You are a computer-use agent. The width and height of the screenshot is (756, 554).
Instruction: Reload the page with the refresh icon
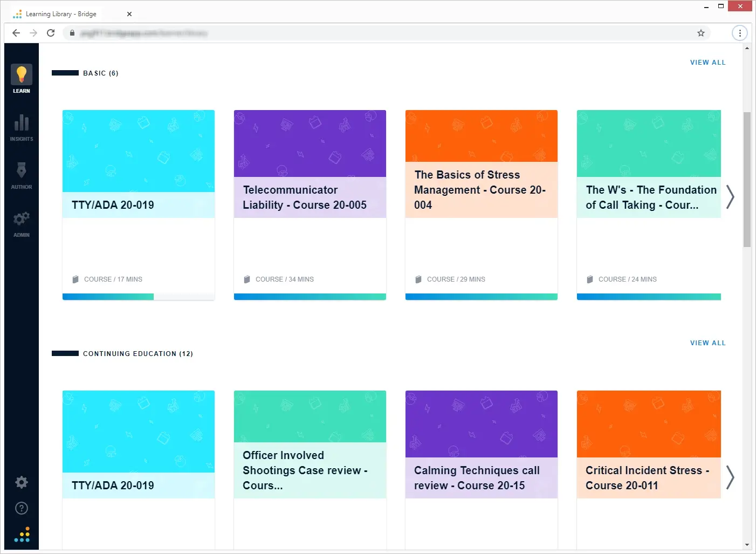[51, 33]
